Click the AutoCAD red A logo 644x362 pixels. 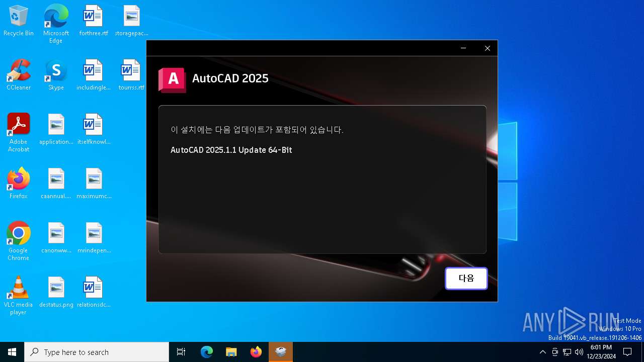(172, 80)
